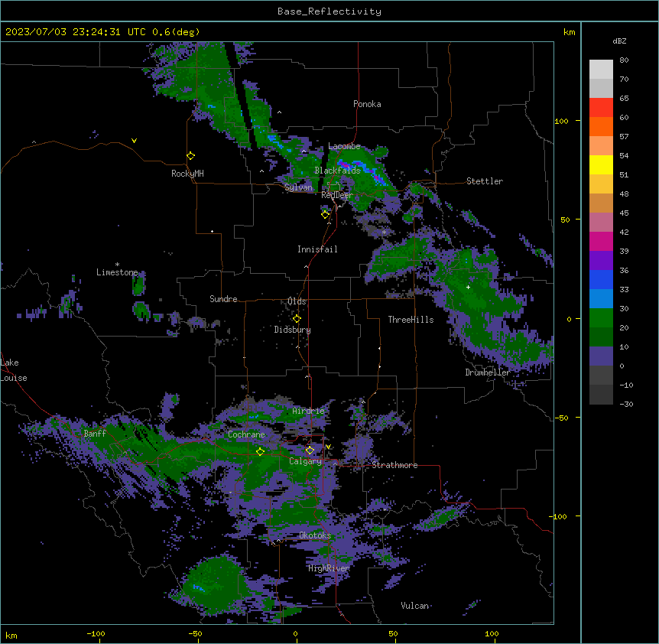The width and height of the screenshot is (659, 644).
Task: Click the yellow V marker east of Calgary
Action: pos(328,447)
